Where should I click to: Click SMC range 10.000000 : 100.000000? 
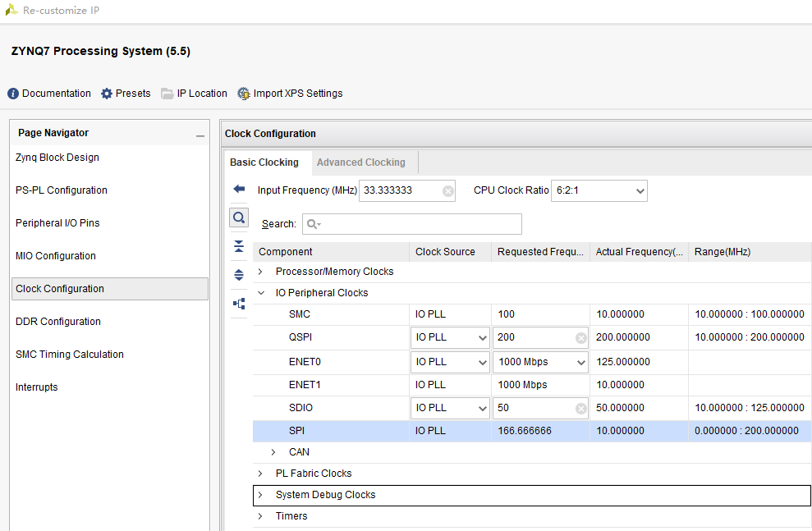(x=750, y=314)
